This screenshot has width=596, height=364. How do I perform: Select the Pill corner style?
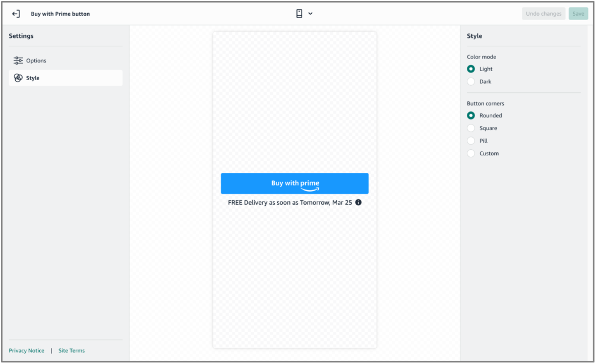click(471, 141)
